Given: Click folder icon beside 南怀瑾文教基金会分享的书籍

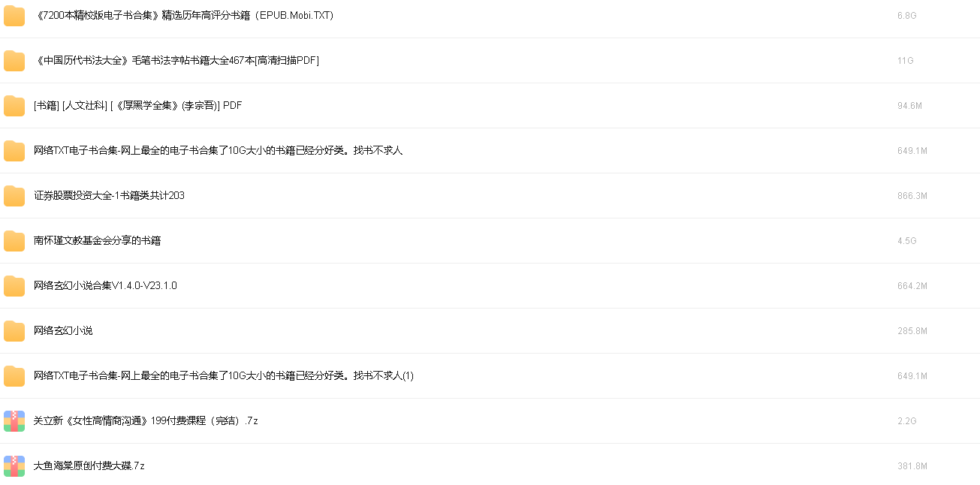Looking at the screenshot, I should tap(14, 241).
